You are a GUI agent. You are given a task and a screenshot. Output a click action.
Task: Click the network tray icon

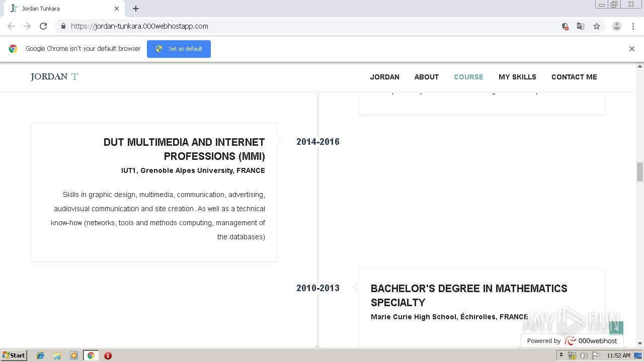[x=572, y=355]
